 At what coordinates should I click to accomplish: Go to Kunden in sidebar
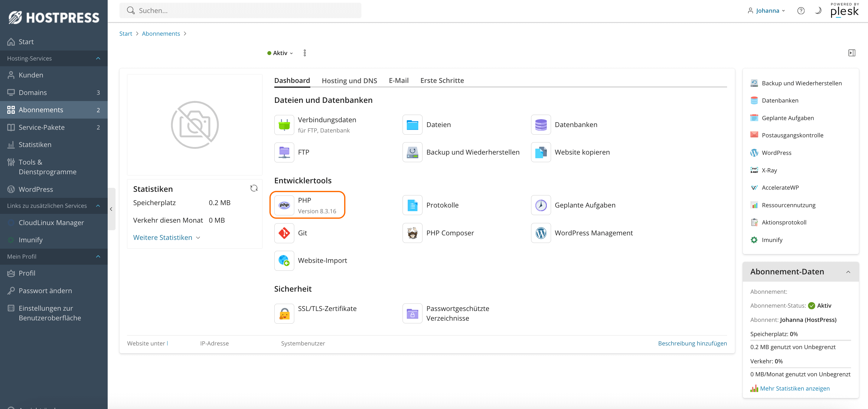pyautogui.click(x=54, y=75)
